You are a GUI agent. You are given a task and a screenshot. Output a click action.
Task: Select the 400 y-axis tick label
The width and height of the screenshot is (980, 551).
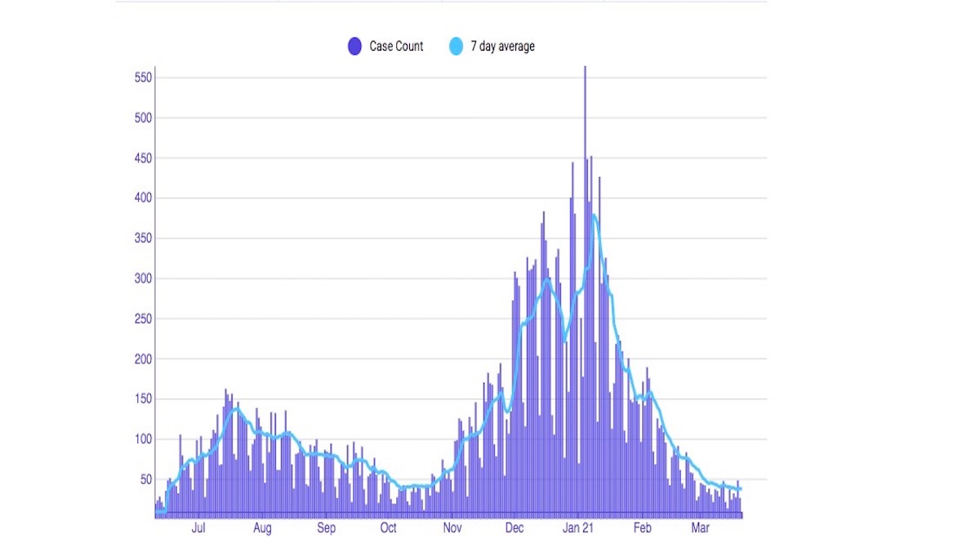tap(144, 198)
